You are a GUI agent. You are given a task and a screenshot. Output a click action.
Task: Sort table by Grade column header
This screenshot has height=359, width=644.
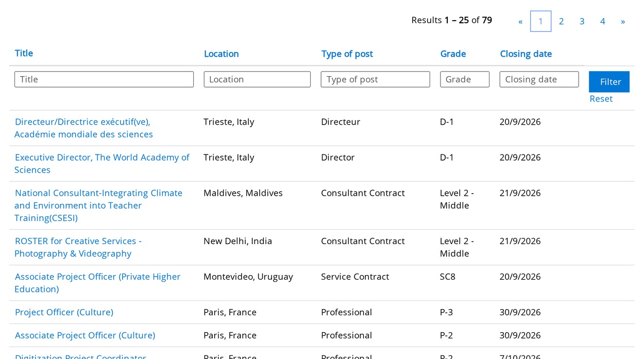point(453,54)
